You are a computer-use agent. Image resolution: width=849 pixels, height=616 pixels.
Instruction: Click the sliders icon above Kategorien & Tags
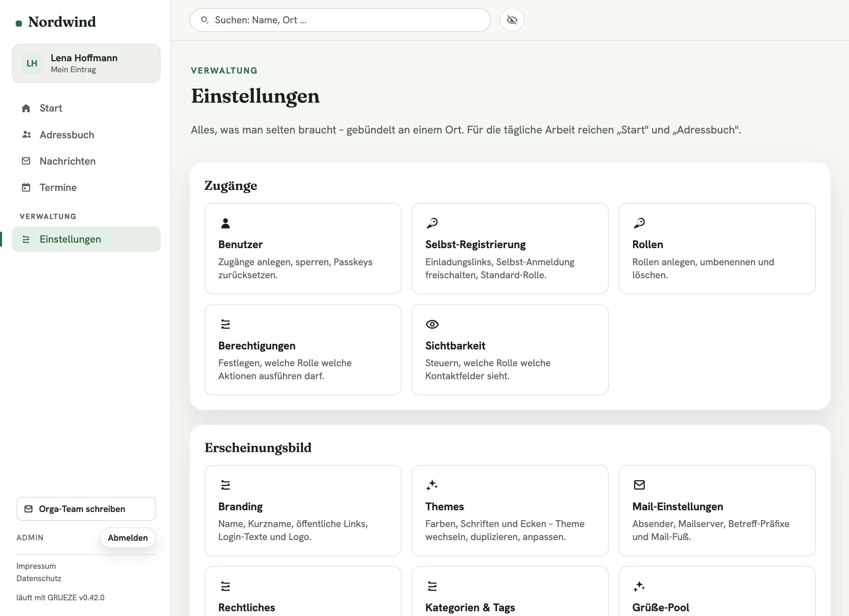click(x=432, y=586)
